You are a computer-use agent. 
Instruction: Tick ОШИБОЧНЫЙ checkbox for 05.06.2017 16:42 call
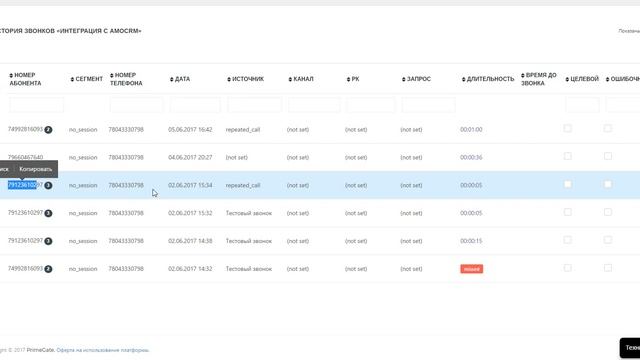point(608,128)
